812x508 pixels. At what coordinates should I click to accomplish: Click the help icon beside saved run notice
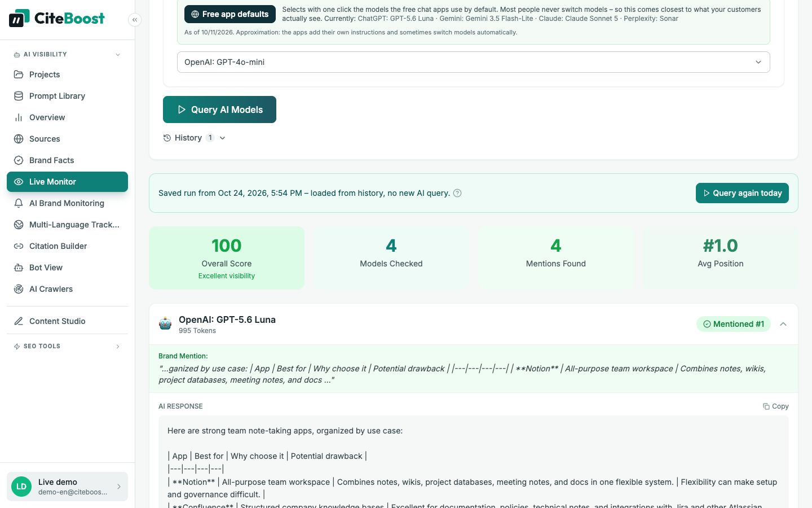coord(457,193)
